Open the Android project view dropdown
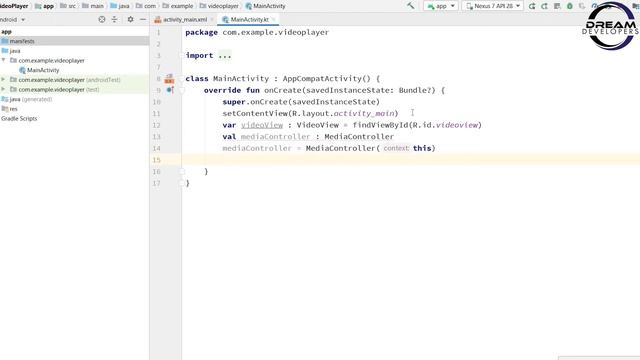The image size is (640, 360). [x=12, y=20]
